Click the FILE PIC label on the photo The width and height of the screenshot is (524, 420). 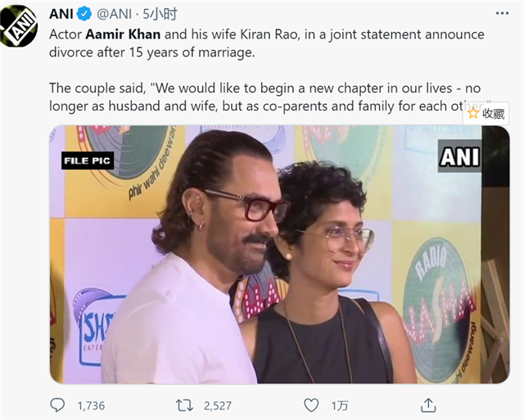coord(87,161)
